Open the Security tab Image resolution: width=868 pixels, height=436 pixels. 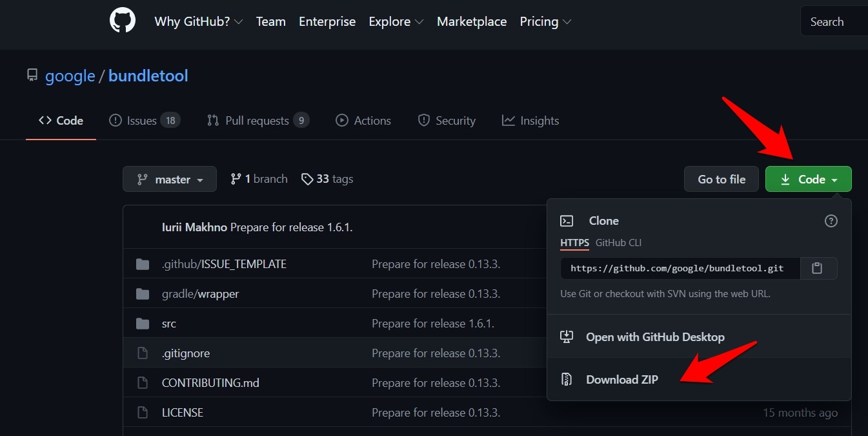point(447,121)
